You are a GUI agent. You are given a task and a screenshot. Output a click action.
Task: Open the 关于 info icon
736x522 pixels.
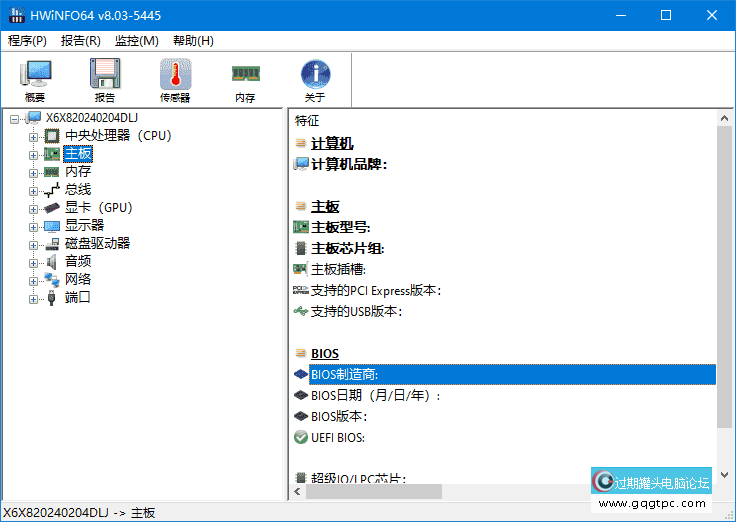point(315,80)
